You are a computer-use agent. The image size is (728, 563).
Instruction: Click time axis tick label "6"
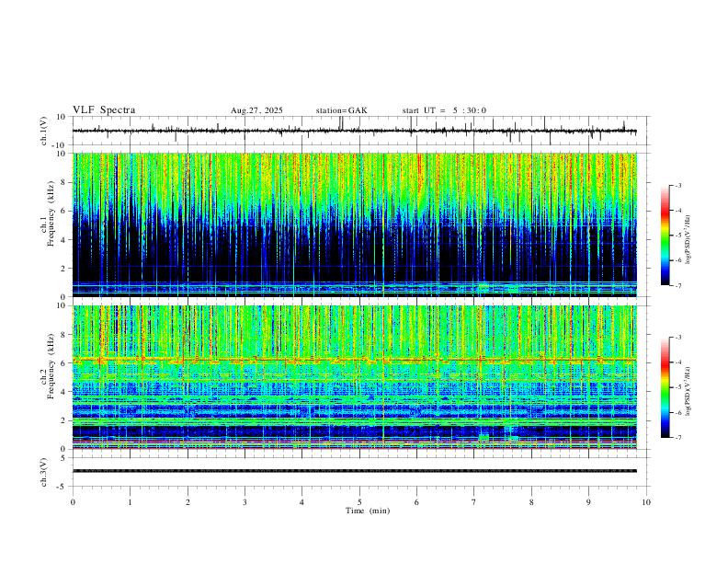[x=416, y=502]
